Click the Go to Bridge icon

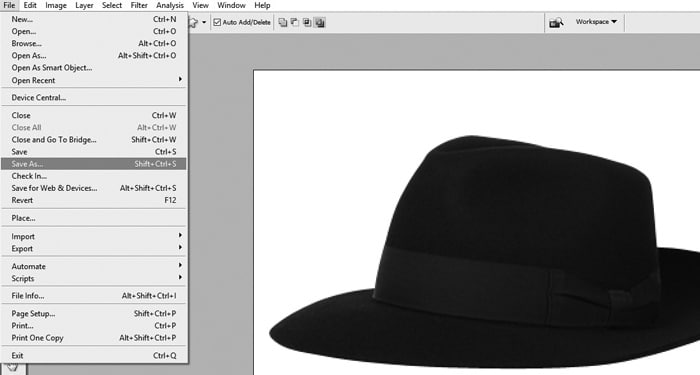[556, 22]
